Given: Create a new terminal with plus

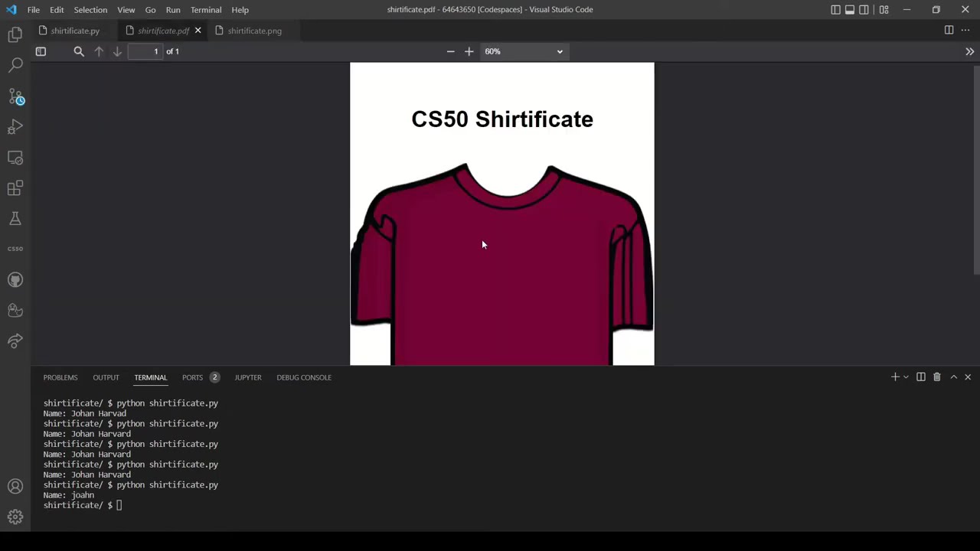Looking at the screenshot, I should click(x=894, y=377).
